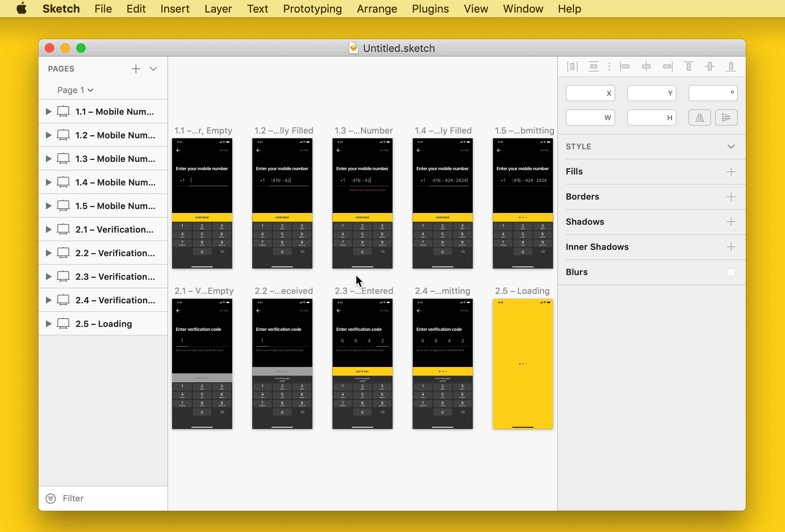785x532 pixels.
Task: Add a new Shadow
Action: [x=731, y=222]
